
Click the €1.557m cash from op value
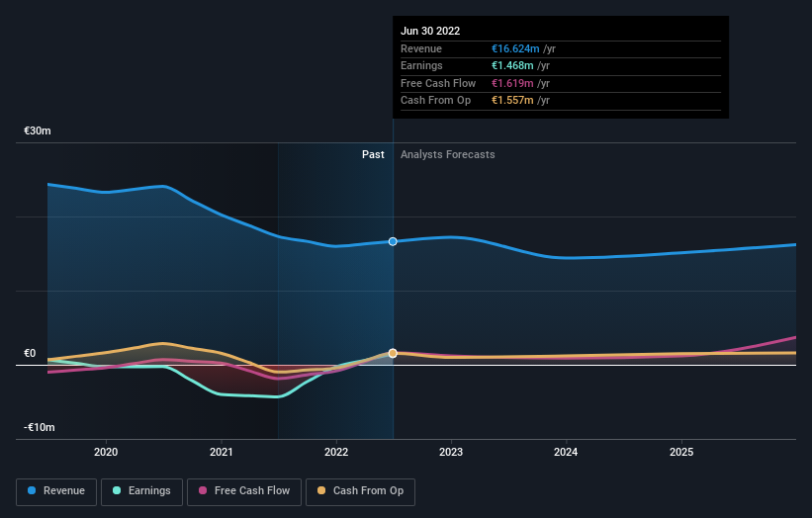pos(512,101)
